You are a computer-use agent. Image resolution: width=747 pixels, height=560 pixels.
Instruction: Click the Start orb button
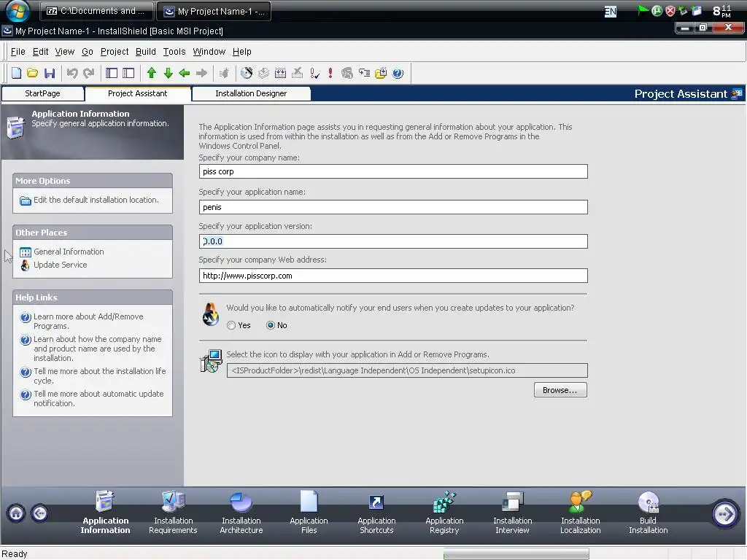(18, 11)
